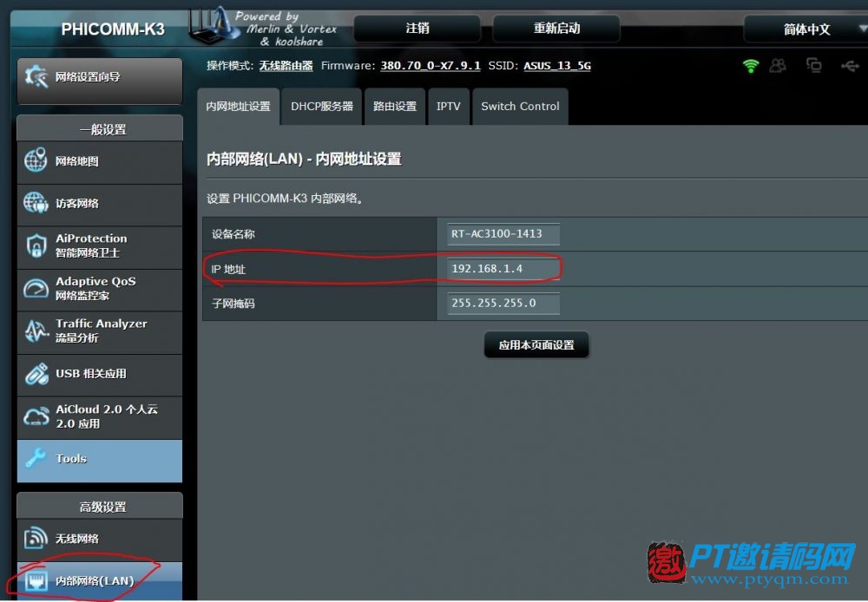The image size is (868, 602).
Task: Click the Tools wrench icon
Action: click(x=36, y=458)
